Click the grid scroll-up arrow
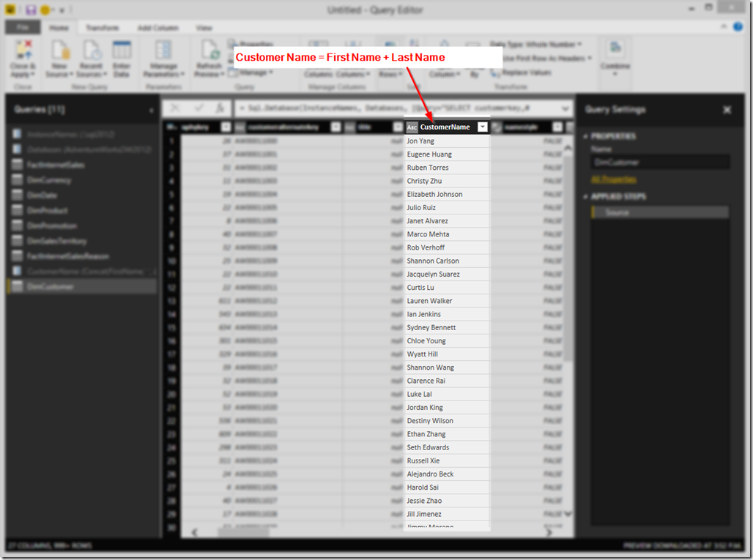Screen dimensions: 753x560 [x=568, y=148]
